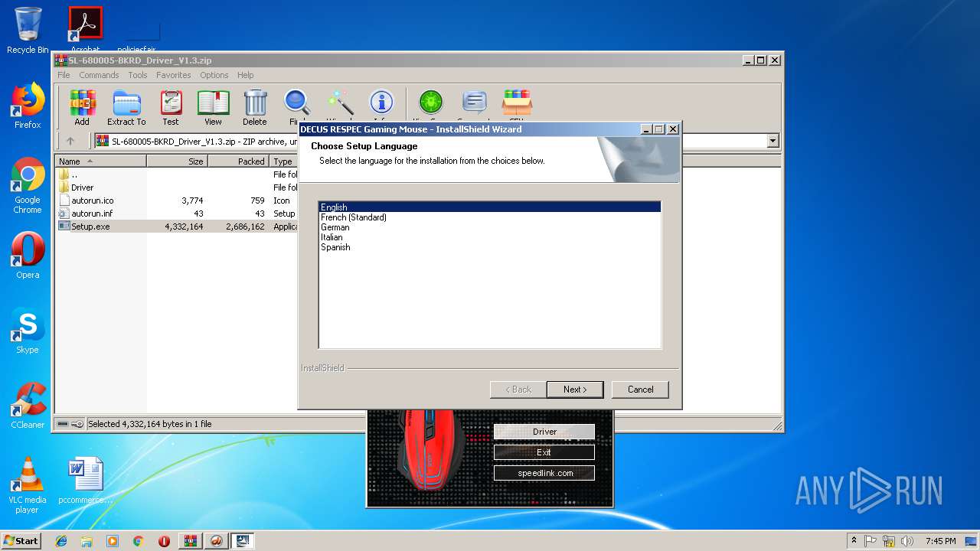The width and height of the screenshot is (980, 551).
Task: Select the Firefox desktop shortcut
Action: (x=28, y=106)
